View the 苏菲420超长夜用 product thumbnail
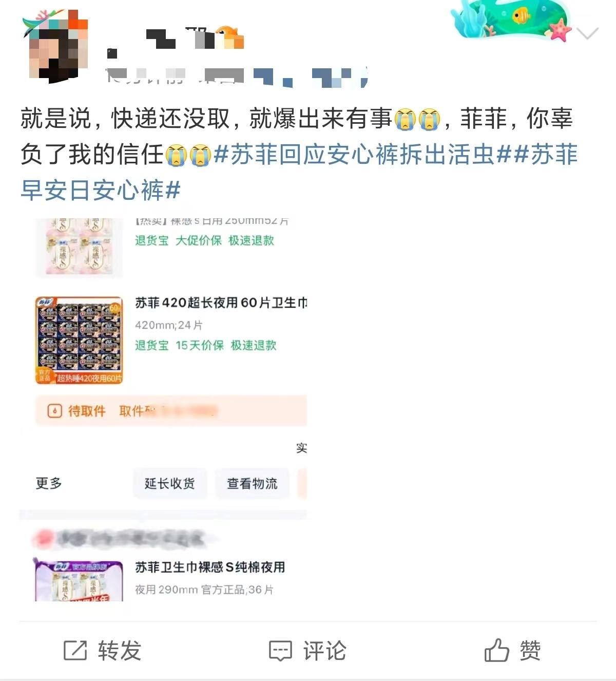The image size is (616, 681). point(79,340)
